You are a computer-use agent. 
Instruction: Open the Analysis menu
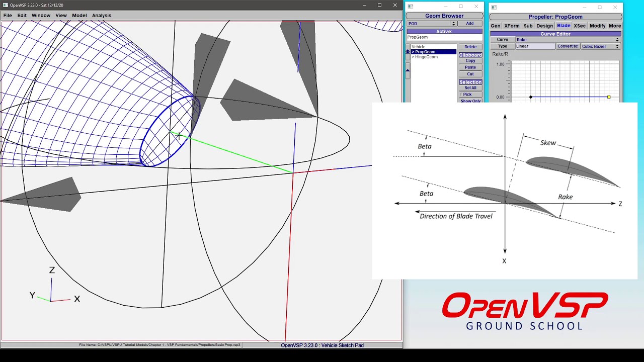pos(101,16)
